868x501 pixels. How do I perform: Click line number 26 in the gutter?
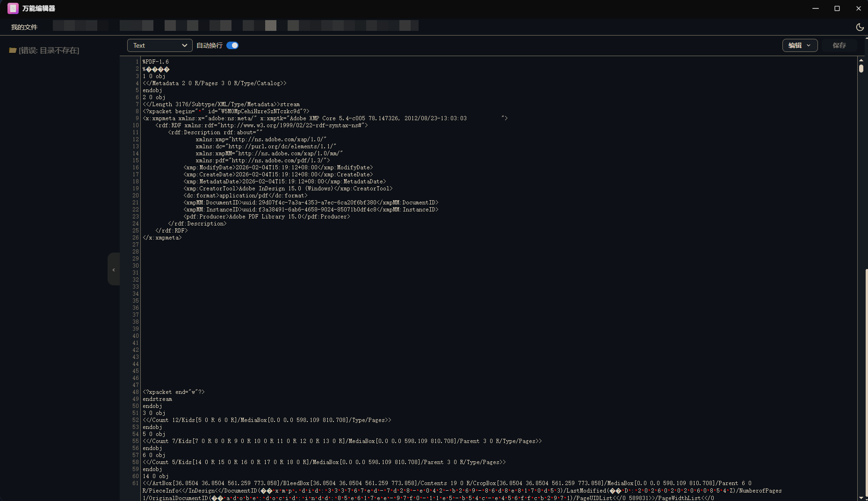pos(136,238)
